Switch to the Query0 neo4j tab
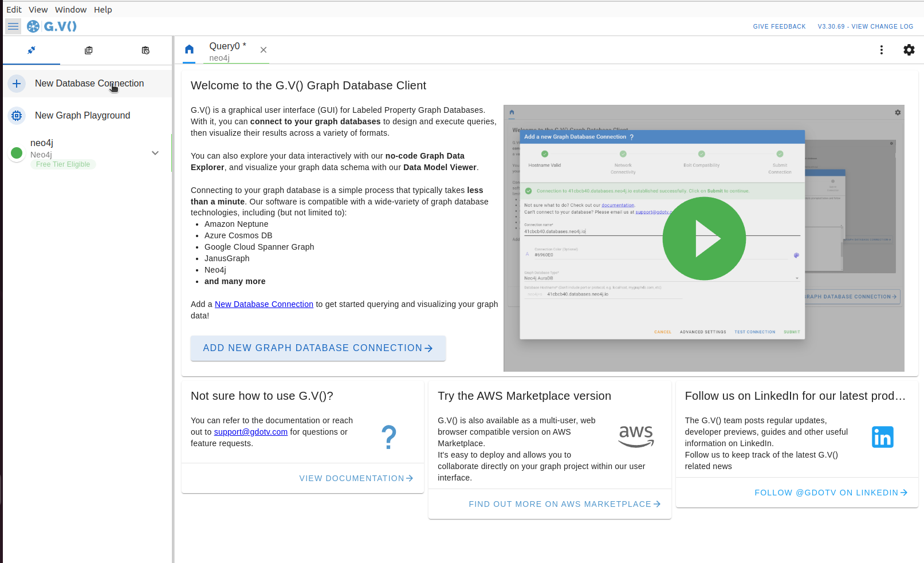Viewport: 924px width, 563px height. tap(227, 51)
